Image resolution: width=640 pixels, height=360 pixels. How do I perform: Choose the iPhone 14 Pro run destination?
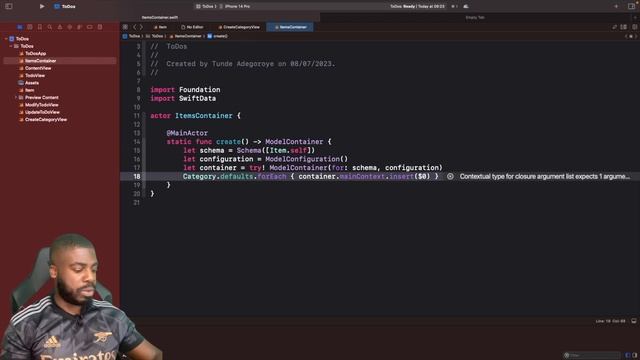tap(235, 6)
